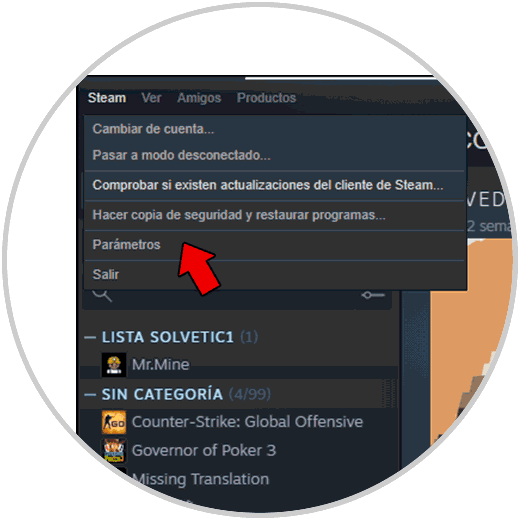
Task: Collapse the SIN CATEGORÍA section
Action: (x=90, y=395)
